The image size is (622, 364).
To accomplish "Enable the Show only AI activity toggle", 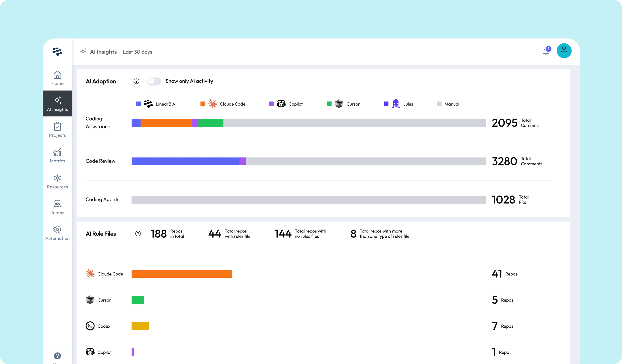I will tap(154, 81).
